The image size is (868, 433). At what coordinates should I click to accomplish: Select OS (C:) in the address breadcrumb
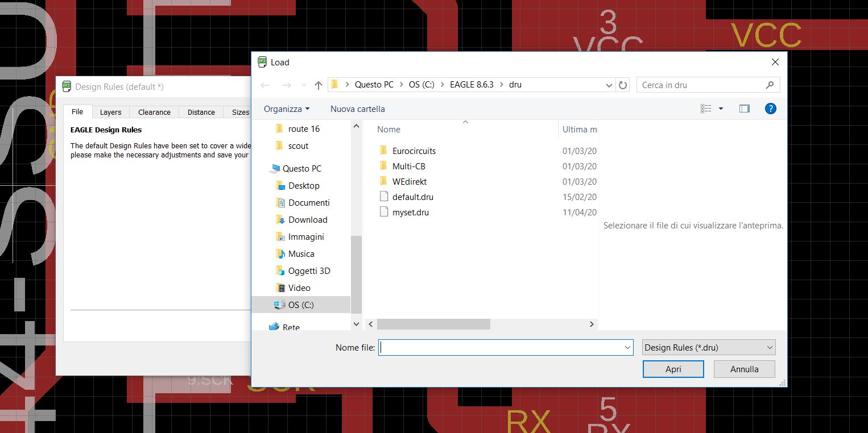click(421, 85)
